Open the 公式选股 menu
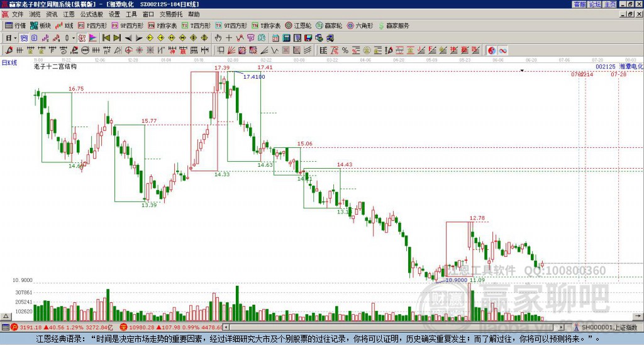This screenshot has height=345, width=644. 92,14
